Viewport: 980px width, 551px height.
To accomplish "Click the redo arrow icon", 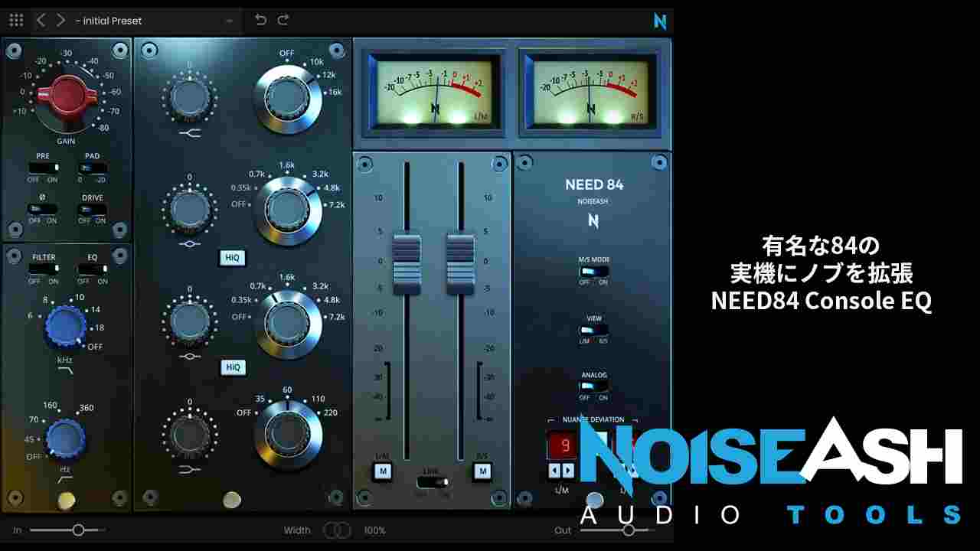I will (283, 21).
